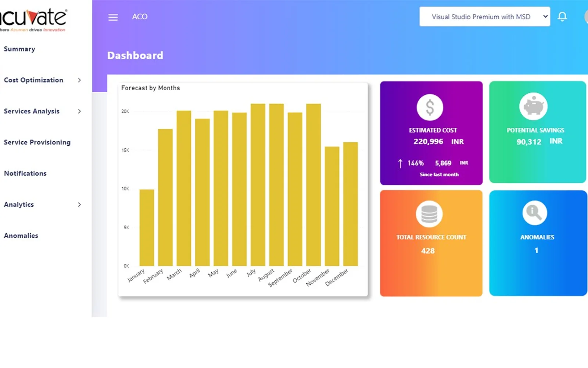Open the hamburger menu icon

[113, 17]
